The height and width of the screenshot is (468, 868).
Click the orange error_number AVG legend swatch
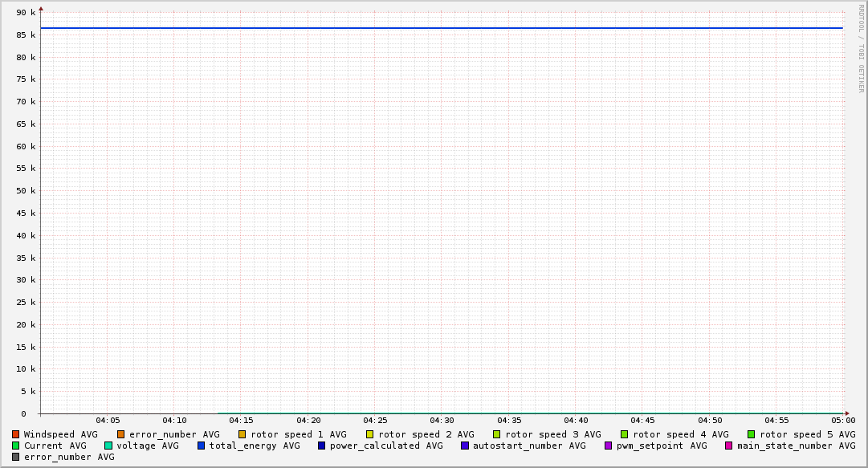(120, 434)
